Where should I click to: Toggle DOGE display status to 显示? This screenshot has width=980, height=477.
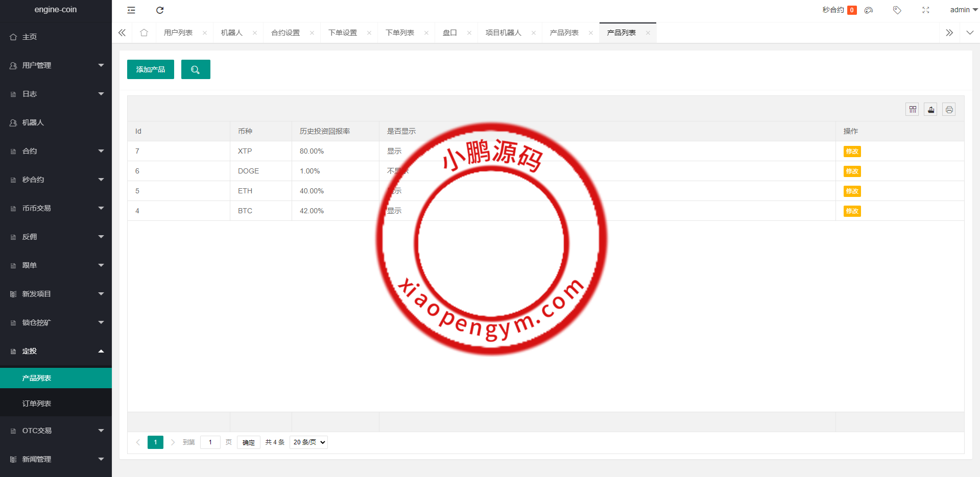397,171
